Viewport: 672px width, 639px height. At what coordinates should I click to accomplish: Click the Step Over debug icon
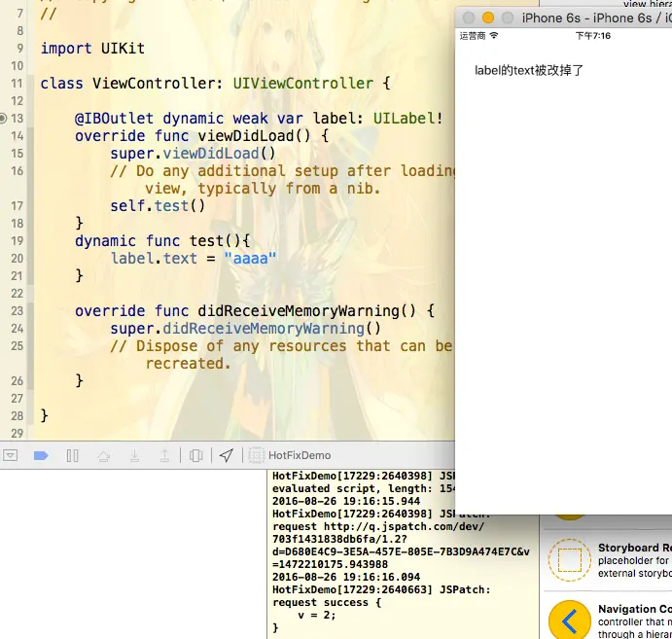(103, 455)
